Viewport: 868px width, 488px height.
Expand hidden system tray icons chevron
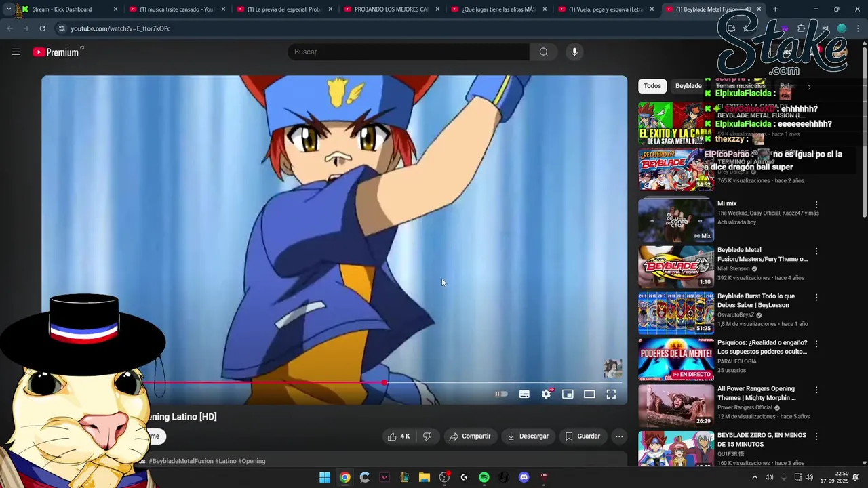(x=754, y=477)
